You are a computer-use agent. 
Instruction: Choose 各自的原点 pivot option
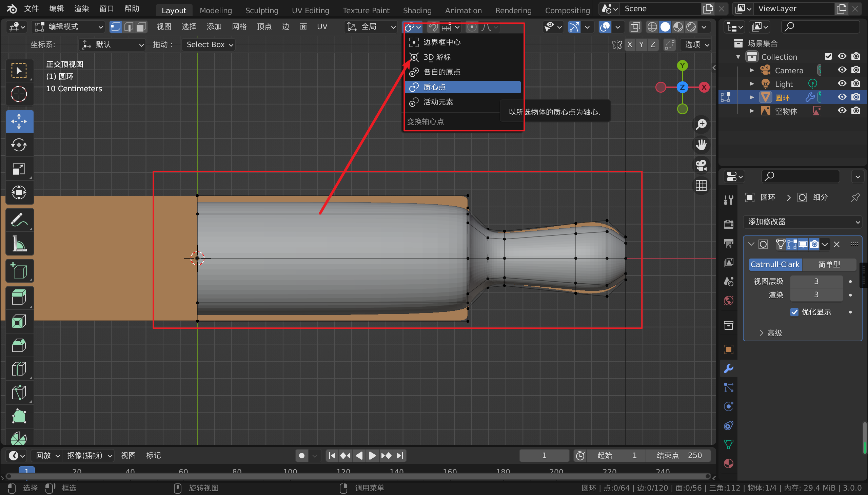(x=463, y=72)
